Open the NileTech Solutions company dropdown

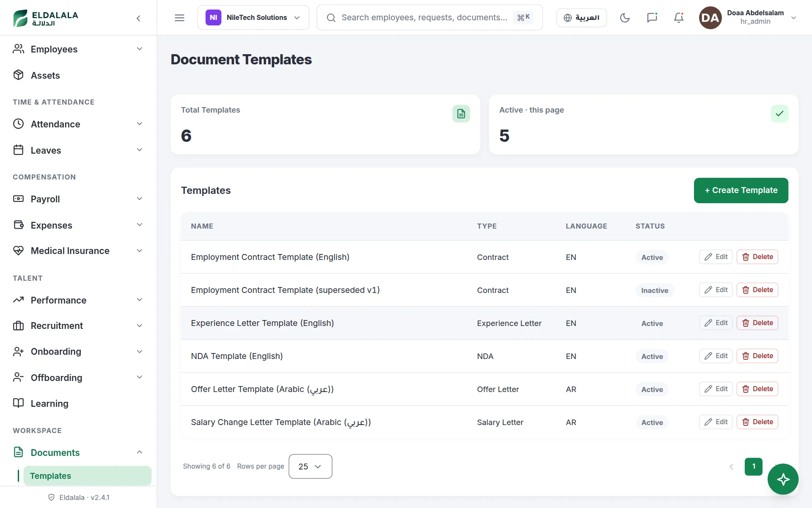pos(253,18)
